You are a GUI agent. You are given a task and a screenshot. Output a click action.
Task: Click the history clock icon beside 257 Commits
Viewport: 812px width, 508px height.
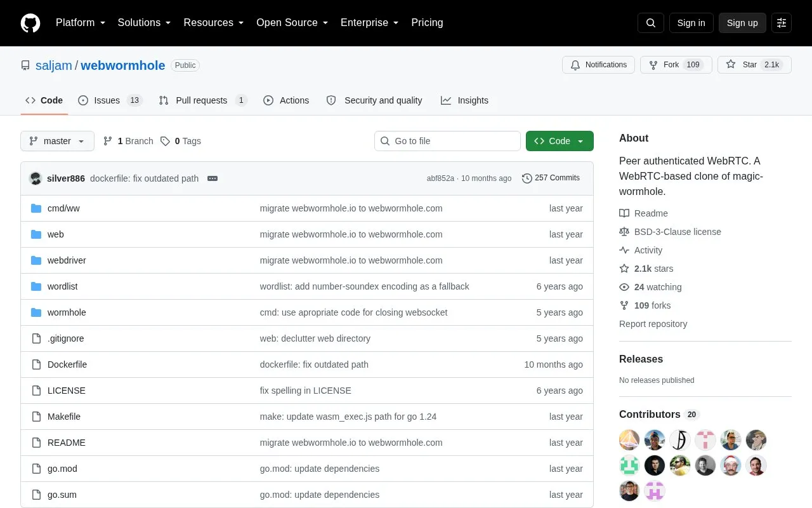527,178
